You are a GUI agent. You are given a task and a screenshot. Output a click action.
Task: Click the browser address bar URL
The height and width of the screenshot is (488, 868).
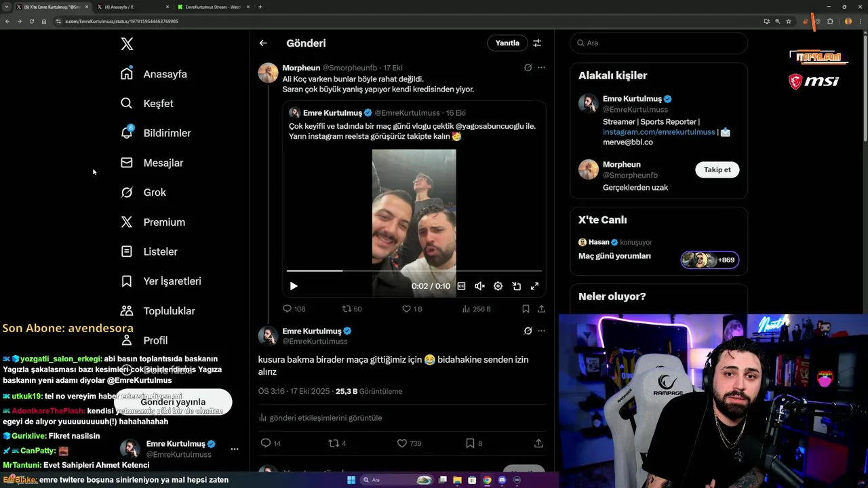pos(122,21)
